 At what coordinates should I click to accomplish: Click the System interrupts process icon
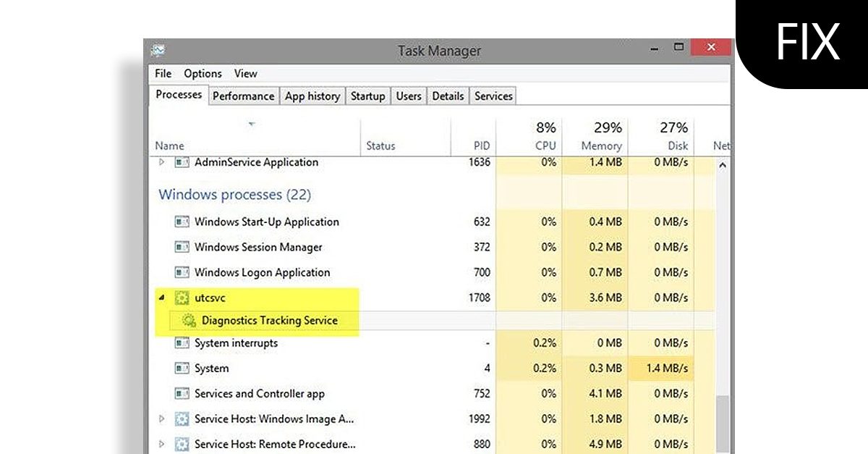click(182, 342)
